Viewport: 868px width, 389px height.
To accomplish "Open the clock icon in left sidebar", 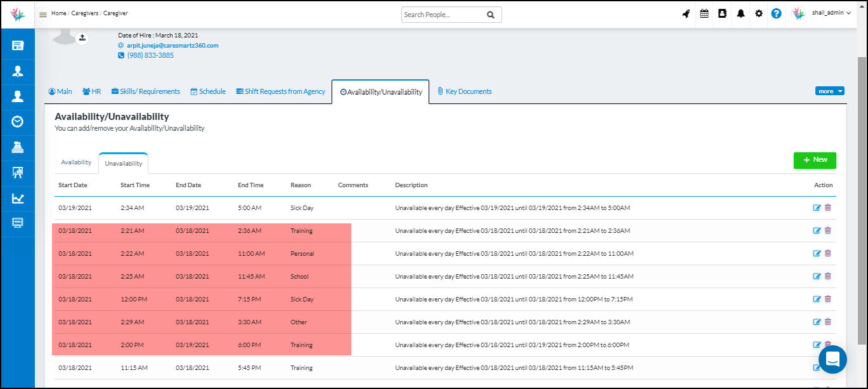I will tap(18, 121).
